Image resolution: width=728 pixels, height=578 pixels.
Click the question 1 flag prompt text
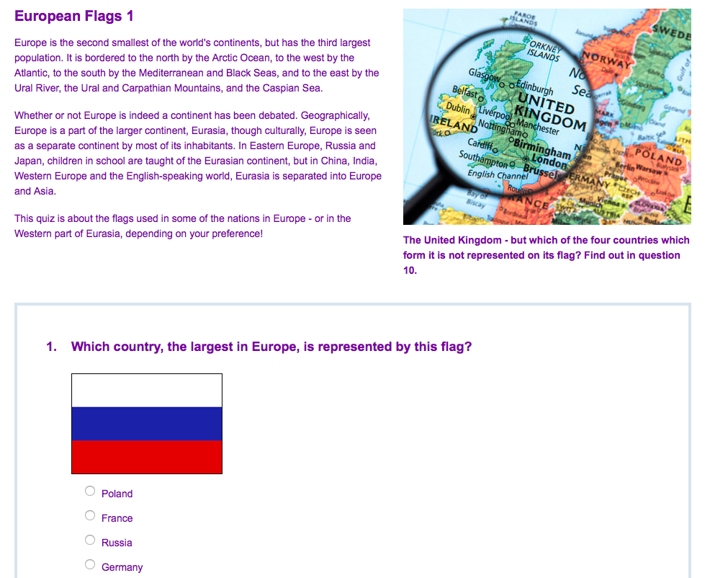click(x=271, y=347)
